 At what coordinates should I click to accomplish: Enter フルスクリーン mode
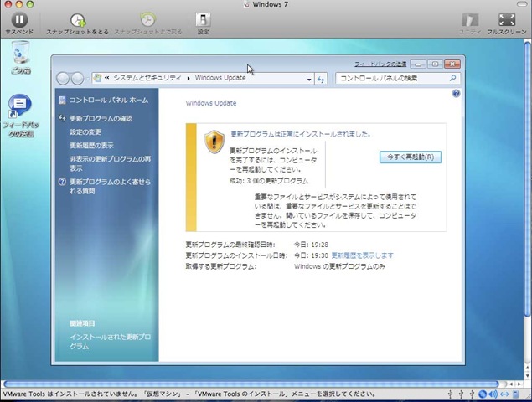tap(507, 23)
